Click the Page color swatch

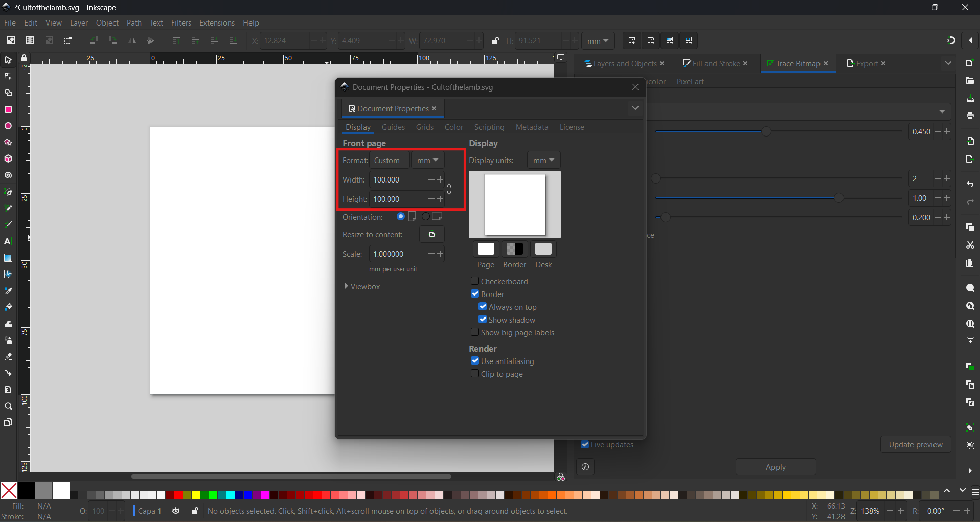click(x=486, y=249)
